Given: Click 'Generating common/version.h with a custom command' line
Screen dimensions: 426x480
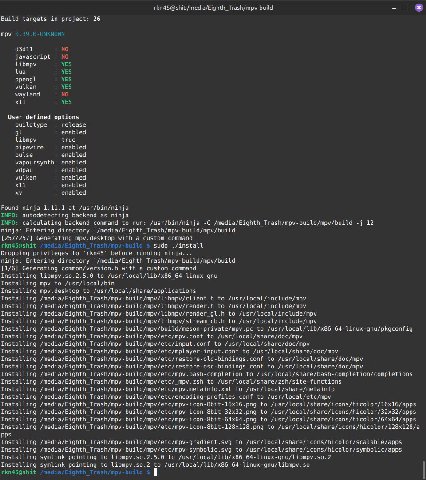Looking at the screenshot, I should pos(99,268).
